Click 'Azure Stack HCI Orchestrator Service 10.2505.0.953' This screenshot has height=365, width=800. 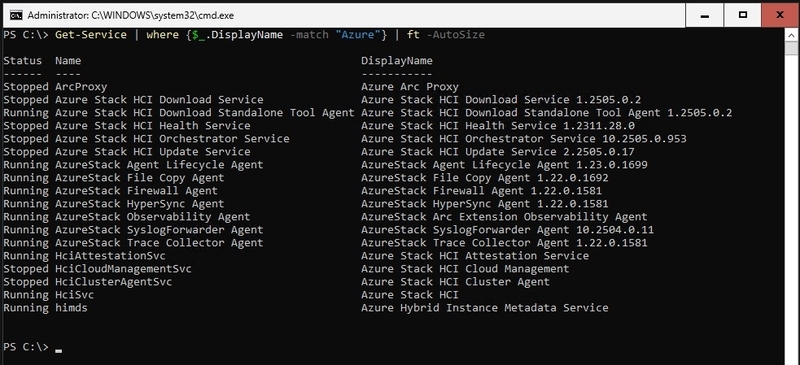pyautogui.click(x=524, y=139)
